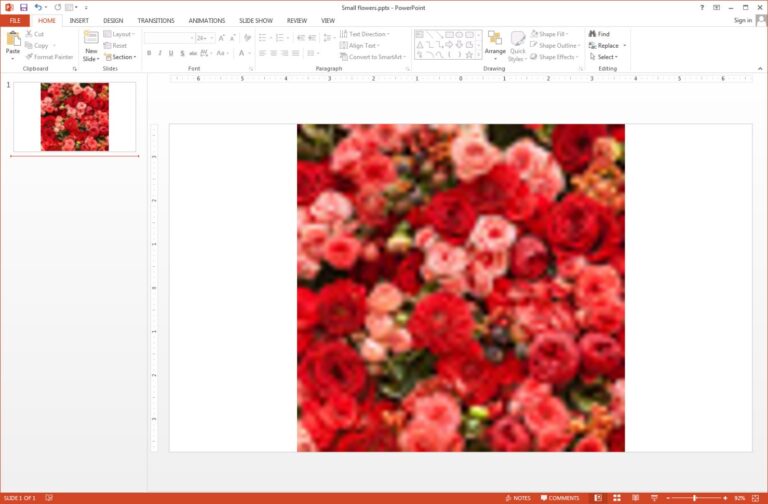768x504 pixels.
Task: Switch to the INSERT tab
Action: coord(79,21)
